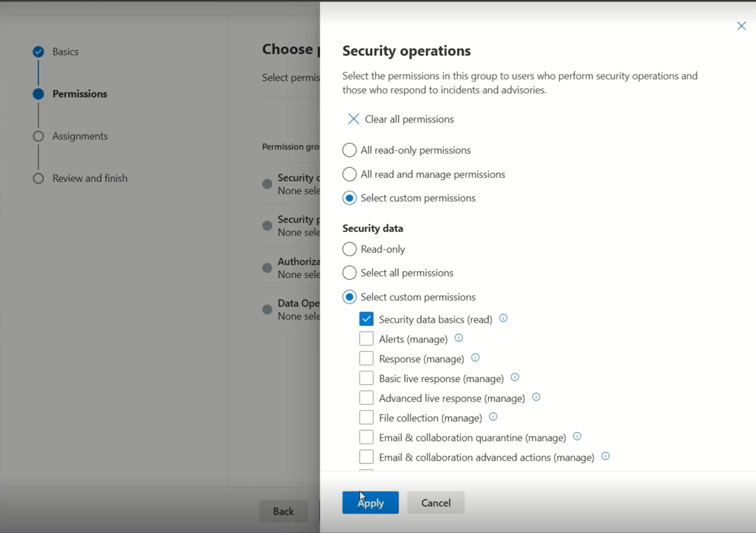The image size is (756, 533).
Task: Cancel the permission changes
Action: pyautogui.click(x=435, y=502)
